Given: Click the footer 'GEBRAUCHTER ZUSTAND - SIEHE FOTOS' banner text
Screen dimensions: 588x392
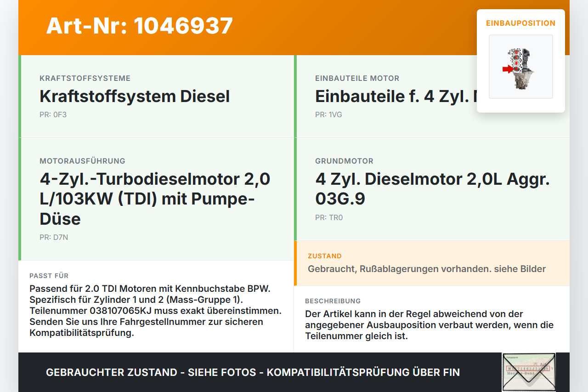Looking at the screenshot, I should coord(253,372).
